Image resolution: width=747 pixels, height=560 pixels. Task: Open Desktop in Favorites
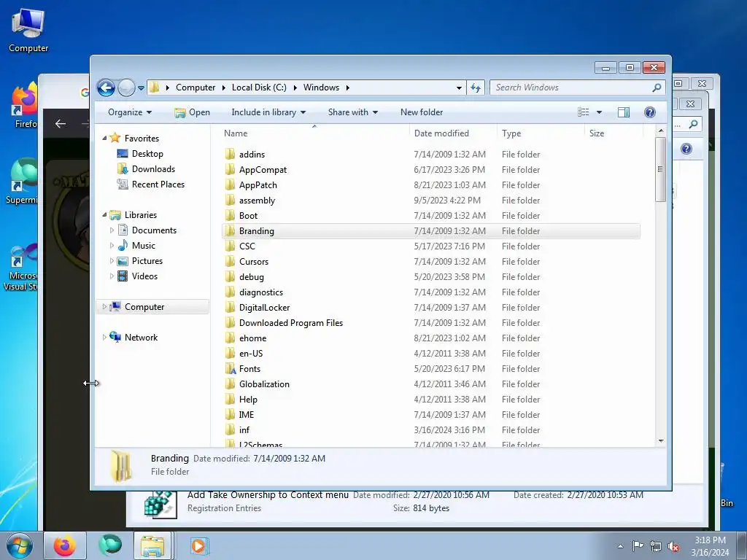tap(147, 154)
